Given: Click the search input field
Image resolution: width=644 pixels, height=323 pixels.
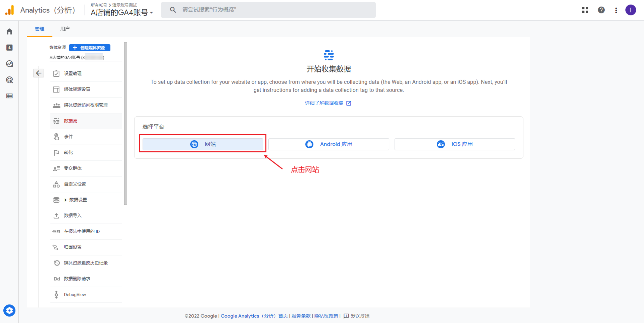Looking at the screenshot, I should pyautogui.click(x=275, y=10).
